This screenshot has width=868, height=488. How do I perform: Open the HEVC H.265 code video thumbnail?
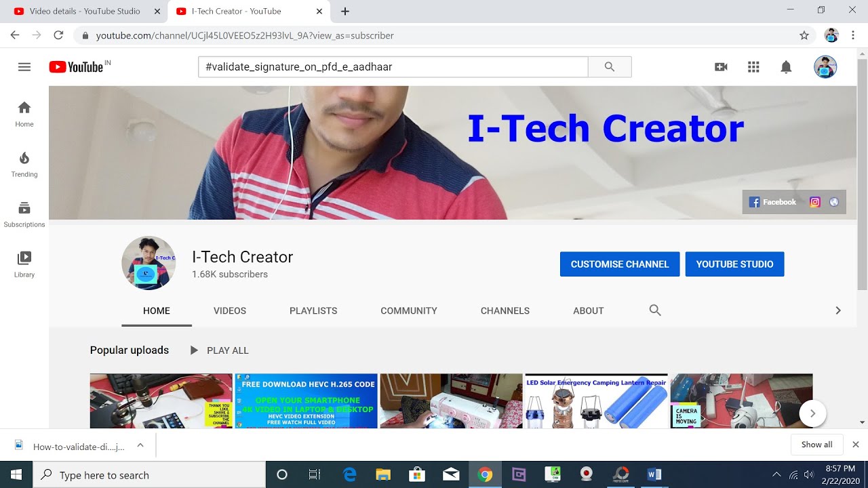pos(307,401)
